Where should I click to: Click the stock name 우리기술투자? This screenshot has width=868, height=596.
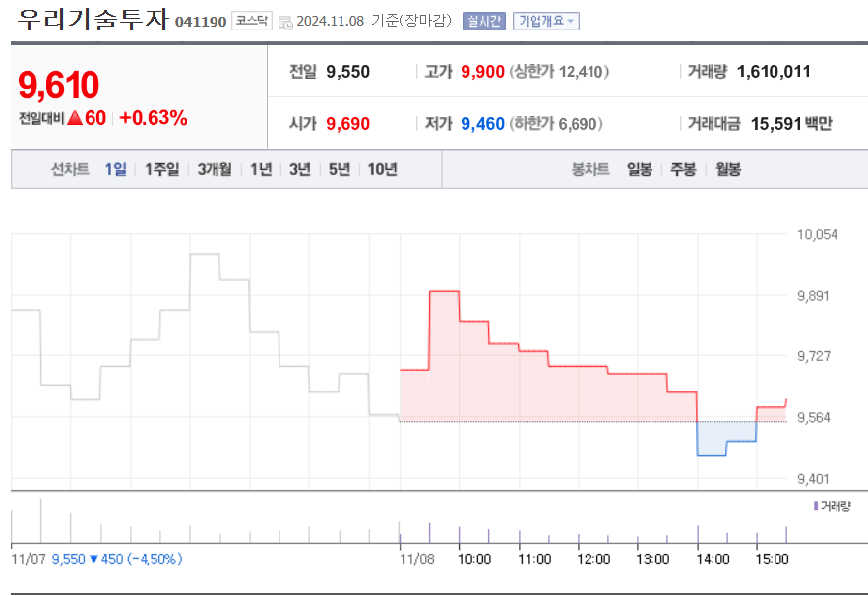tap(93, 20)
